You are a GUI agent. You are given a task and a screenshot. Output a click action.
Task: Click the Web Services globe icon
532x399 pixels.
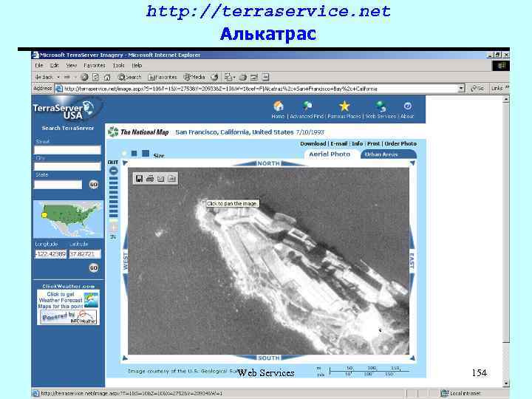381,106
